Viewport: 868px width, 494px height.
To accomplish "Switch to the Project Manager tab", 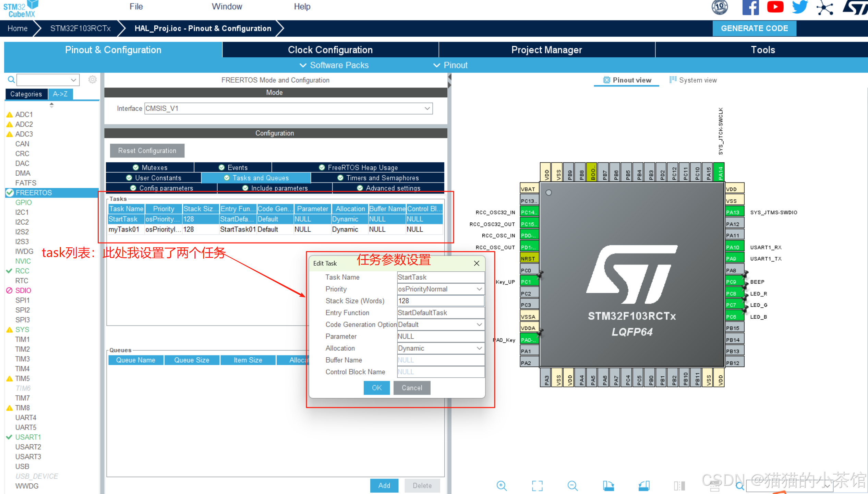I will pyautogui.click(x=547, y=50).
